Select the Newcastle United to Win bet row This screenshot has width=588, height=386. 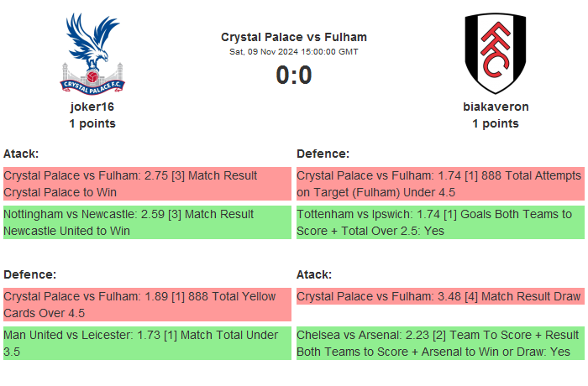(x=147, y=222)
